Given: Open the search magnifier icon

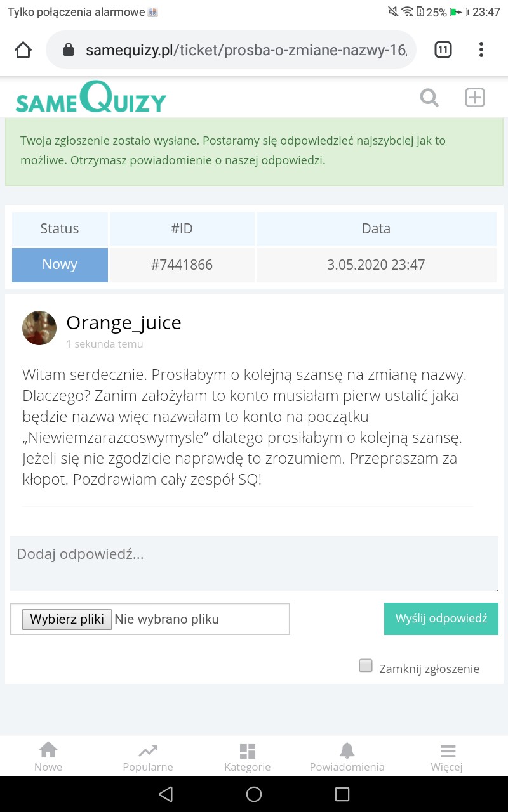Looking at the screenshot, I should click(x=429, y=98).
